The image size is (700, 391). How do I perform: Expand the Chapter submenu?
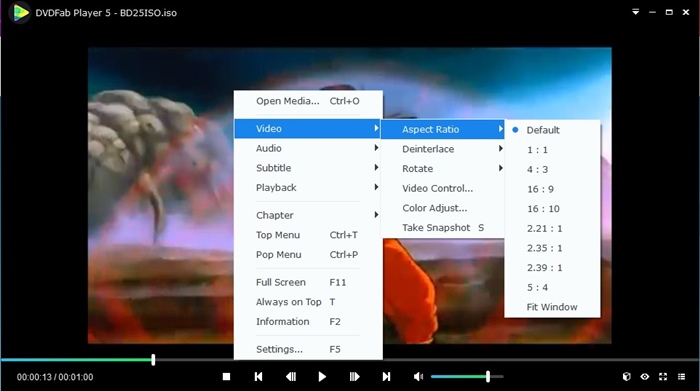click(308, 215)
